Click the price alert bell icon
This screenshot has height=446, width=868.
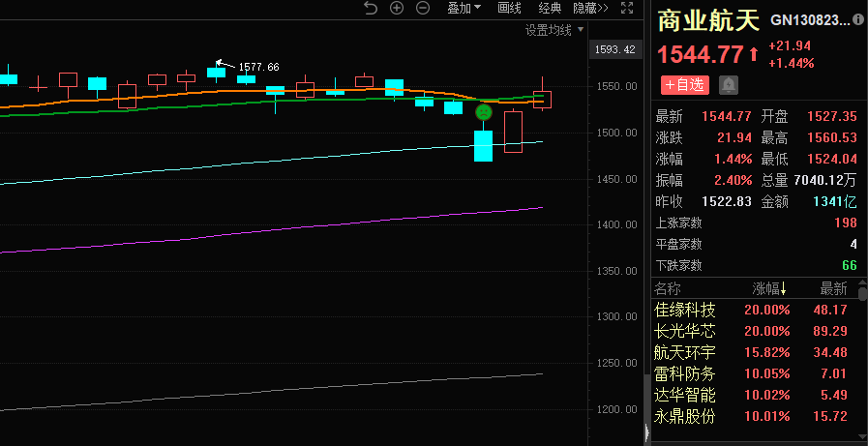728,85
